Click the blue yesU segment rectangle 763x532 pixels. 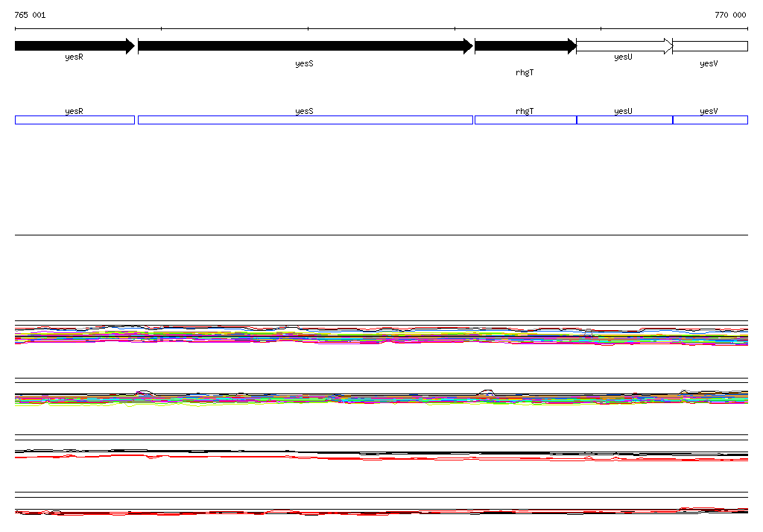[625, 120]
